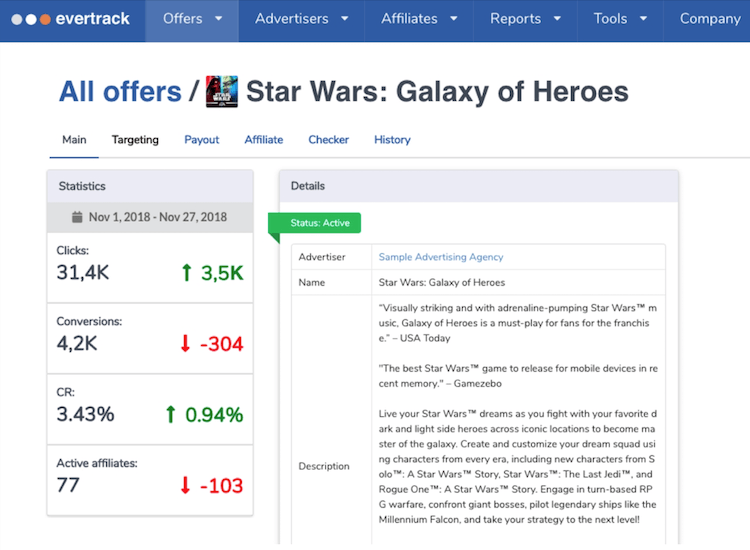Open the Affiliates nav menu
Screen dimensions: 750x550
[x=419, y=19]
